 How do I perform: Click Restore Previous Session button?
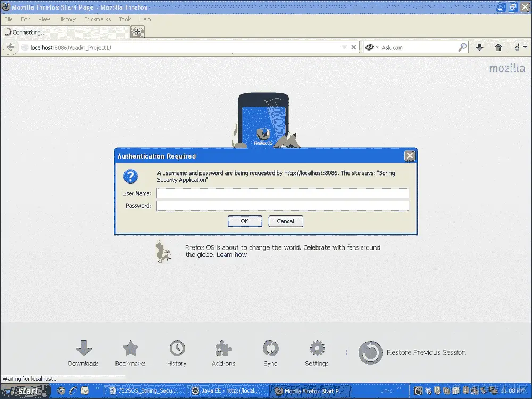point(412,353)
